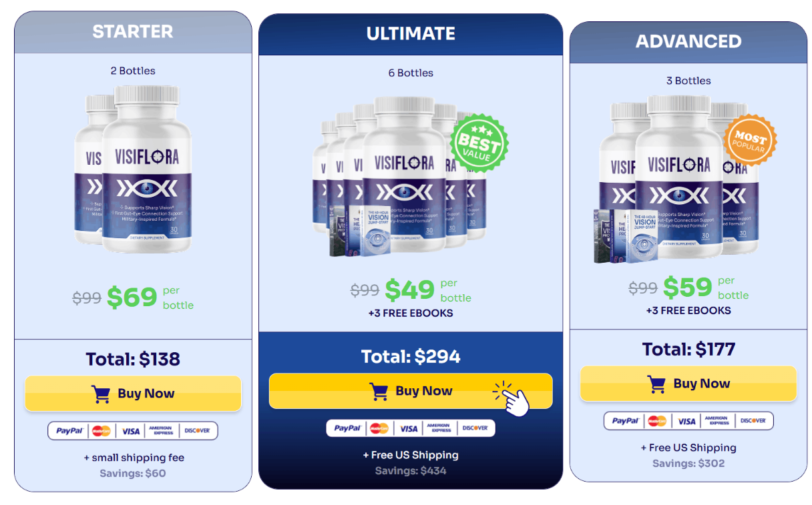
Task: Click the Starter package Buy Now button
Action: coord(133,394)
